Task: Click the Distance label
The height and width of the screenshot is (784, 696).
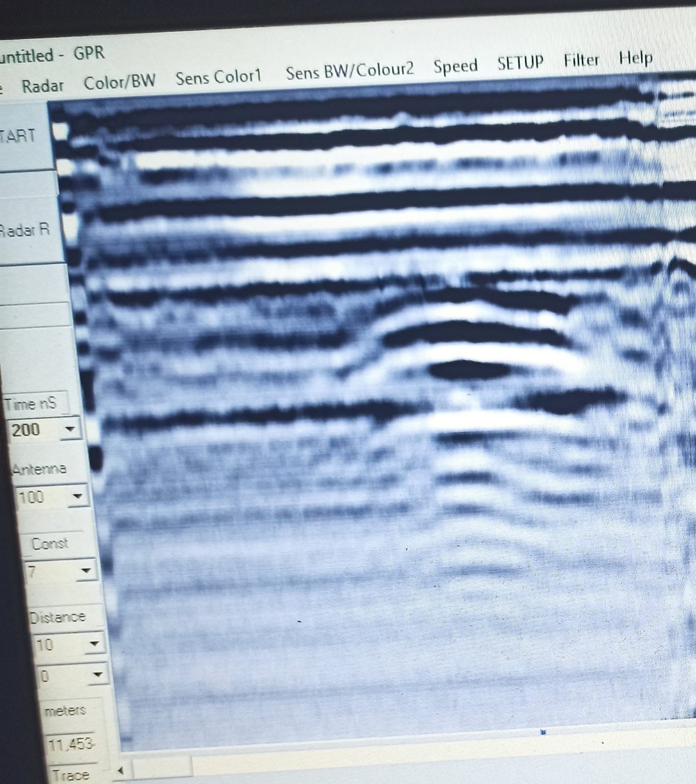Action: tap(58, 617)
